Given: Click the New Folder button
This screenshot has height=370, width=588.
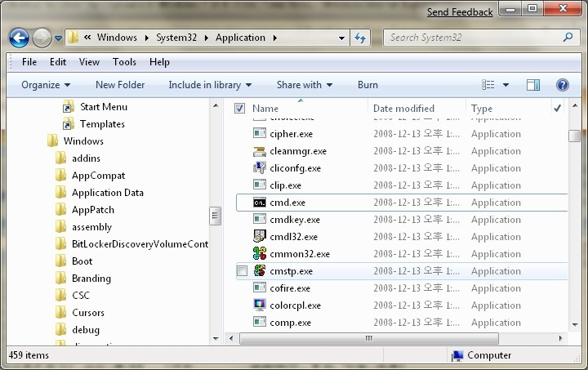Looking at the screenshot, I should 120,85.
